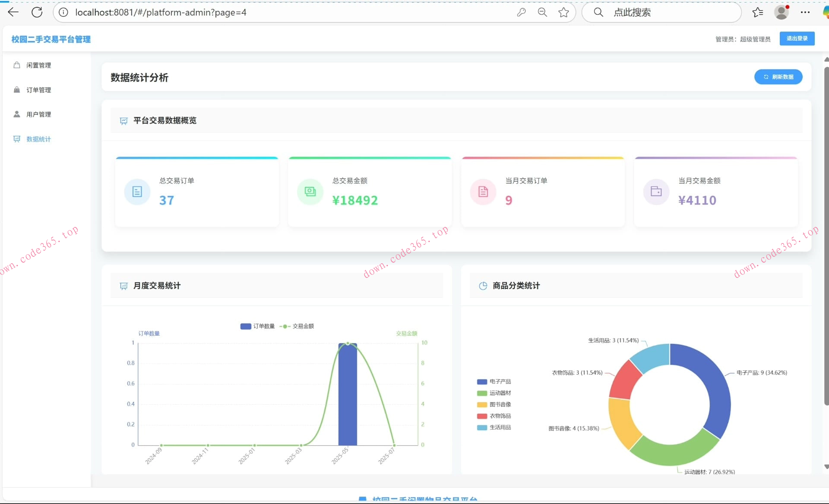Image resolution: width=829 pixels, height=504 pixels.
Task: Toggle 电子产品 in pie chart legend
Action: point(500,381)
